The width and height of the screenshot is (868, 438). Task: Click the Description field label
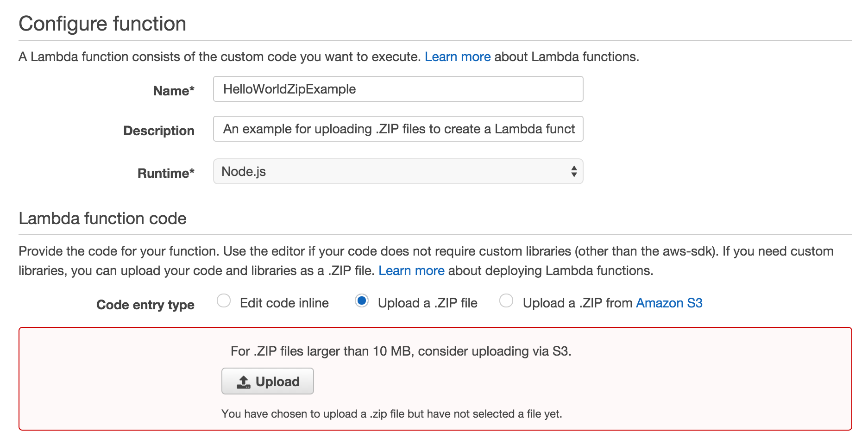[x=159, y=131]
